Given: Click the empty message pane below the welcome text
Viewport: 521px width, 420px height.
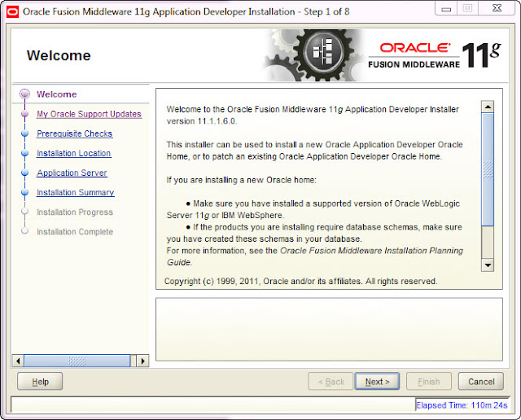Looking at the screenshot, I should pos(329,330).
